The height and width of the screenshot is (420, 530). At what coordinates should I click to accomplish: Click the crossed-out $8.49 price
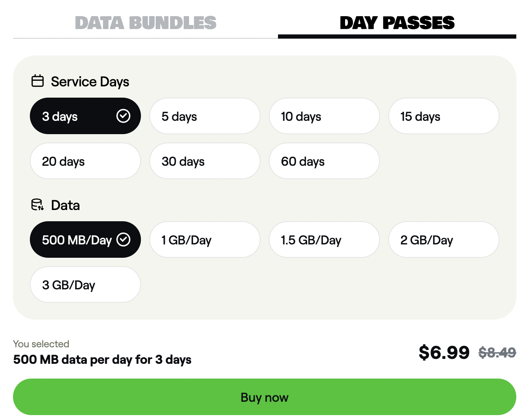click(497, 352)
